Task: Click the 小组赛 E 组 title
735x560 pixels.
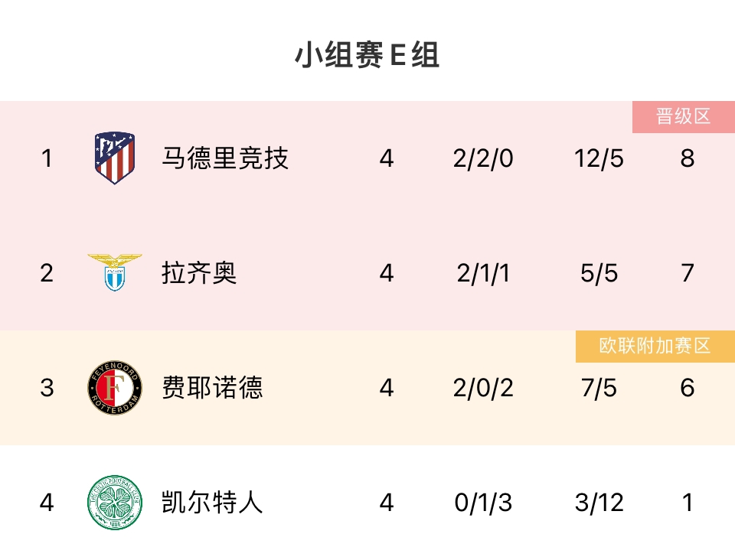Action: (x=367, y=56)
